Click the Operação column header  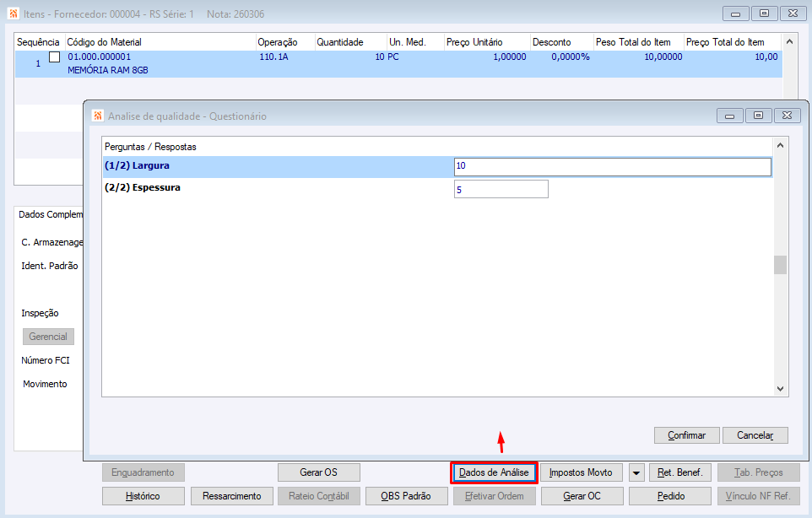point(284,42)
